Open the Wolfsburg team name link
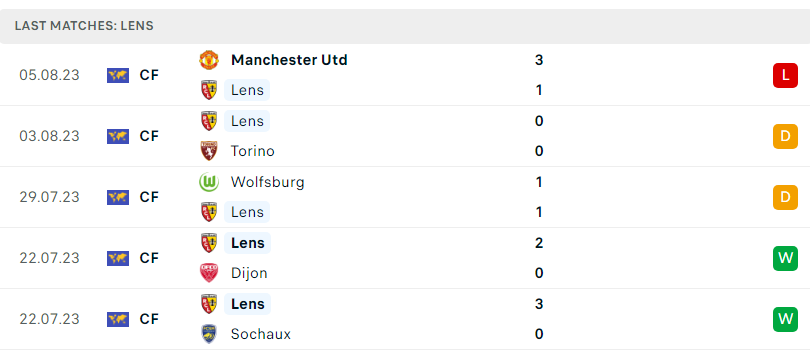 pos(268,182)
